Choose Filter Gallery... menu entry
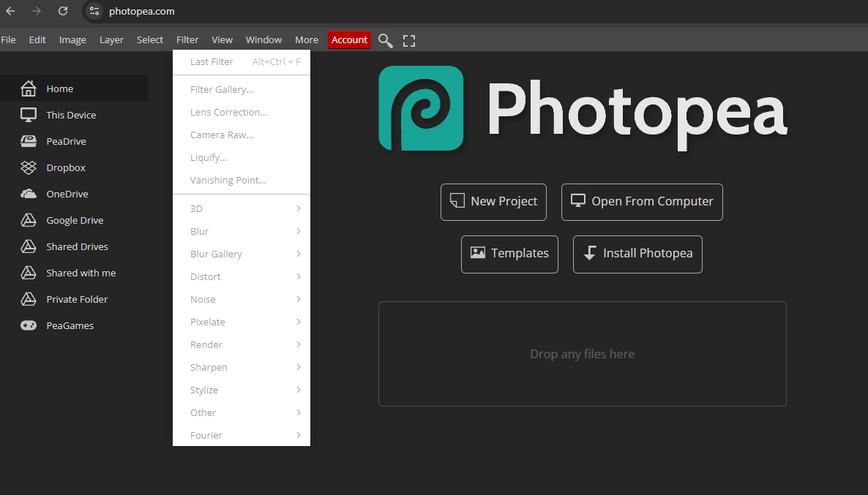 [x=242, y=90]
